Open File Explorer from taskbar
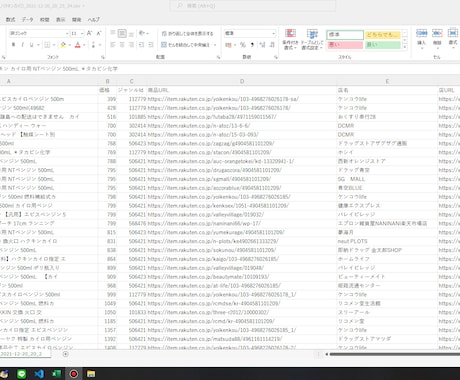This screenshot has width=460, height=380. [91, 374]
